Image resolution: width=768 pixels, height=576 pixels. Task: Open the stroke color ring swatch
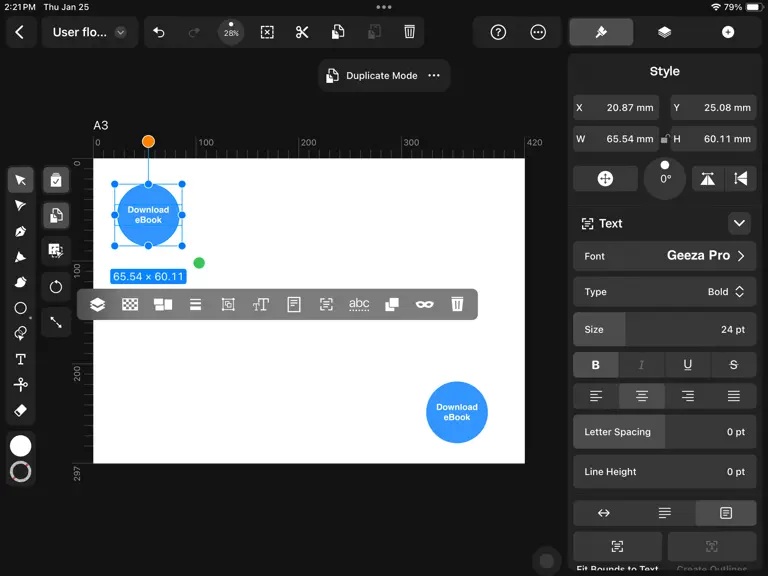point(21,472)
